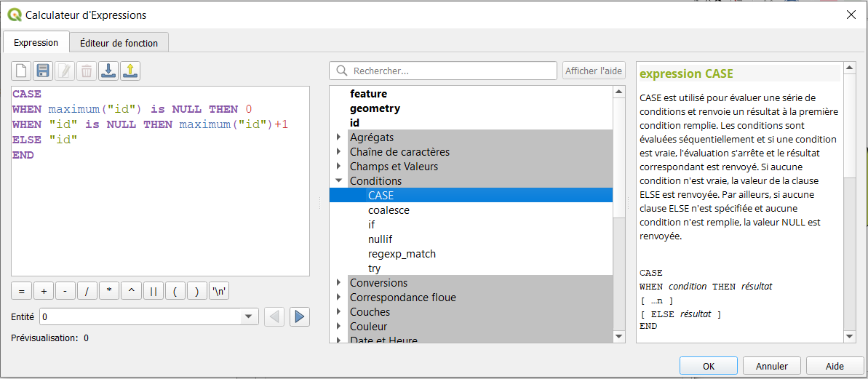Open the Entité dropdown list
868x379 pixels.
[x=247, y=317]
